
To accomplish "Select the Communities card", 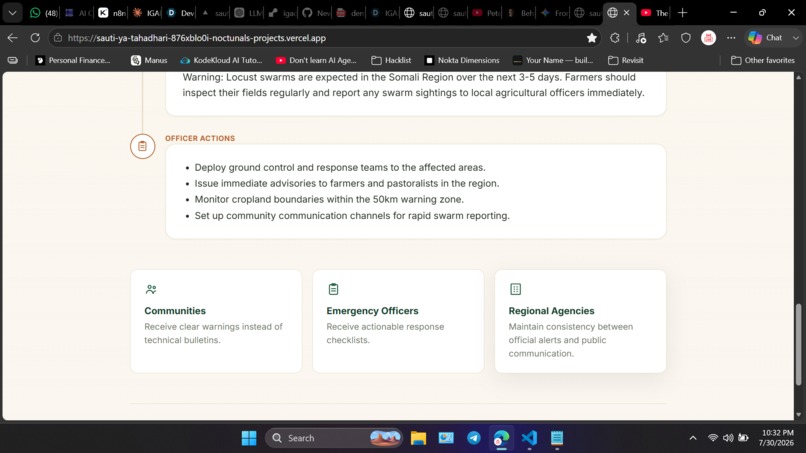I will [216, 321].
